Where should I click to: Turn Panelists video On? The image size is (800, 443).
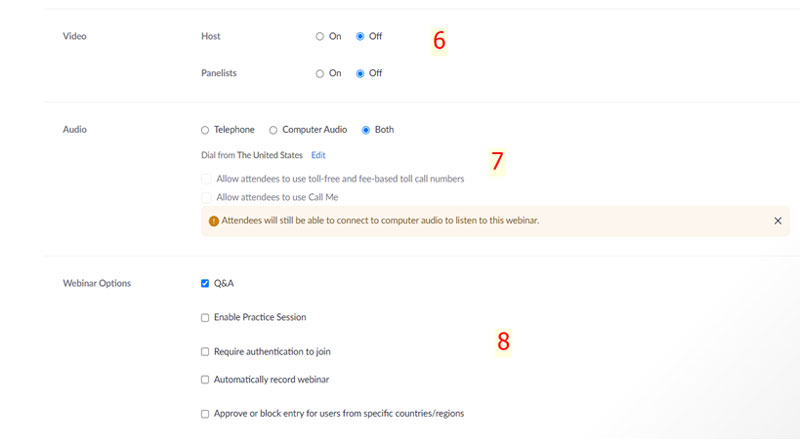click(x=320, y=73)
